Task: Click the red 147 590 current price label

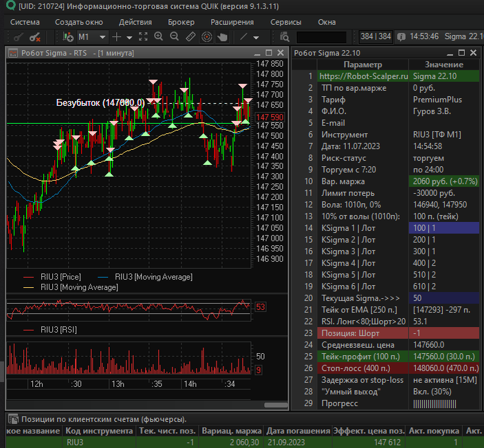Action: pyautogui.click(x=269, y=117)
